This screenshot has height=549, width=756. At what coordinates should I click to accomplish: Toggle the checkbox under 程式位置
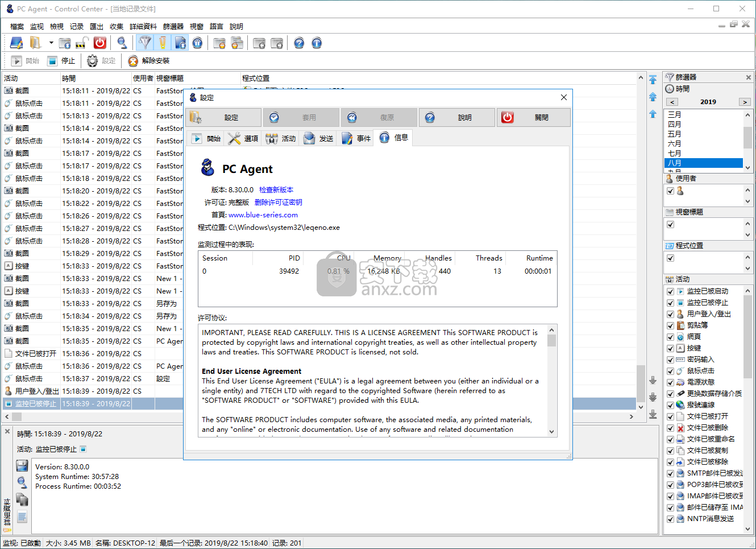pos(671,258)
